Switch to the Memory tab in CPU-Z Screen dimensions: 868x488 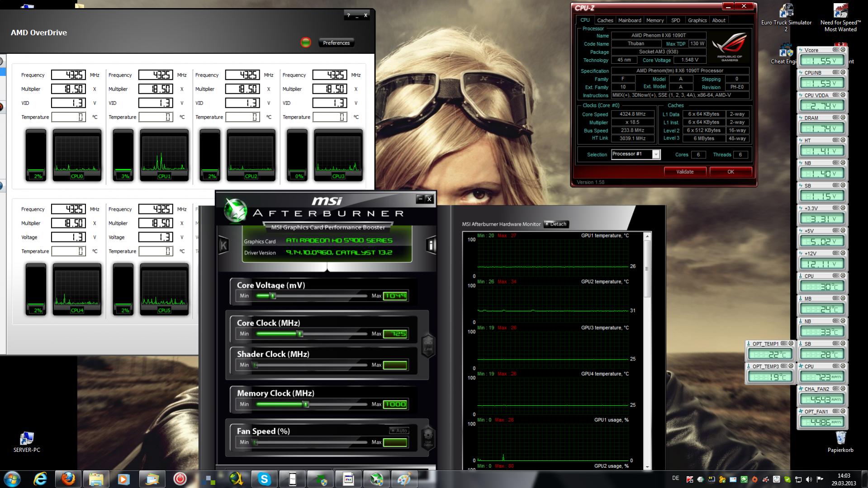tap(655, 20)
